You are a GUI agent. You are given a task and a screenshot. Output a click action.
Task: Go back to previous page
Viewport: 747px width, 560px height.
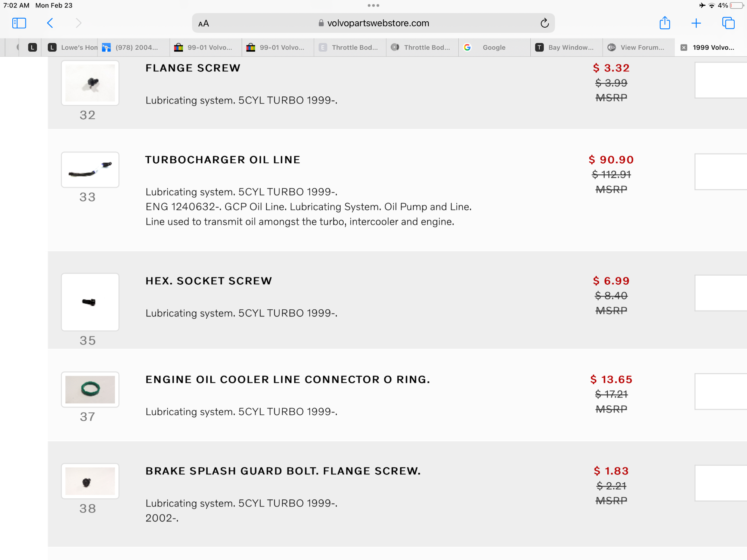click(x=50, y=23)
